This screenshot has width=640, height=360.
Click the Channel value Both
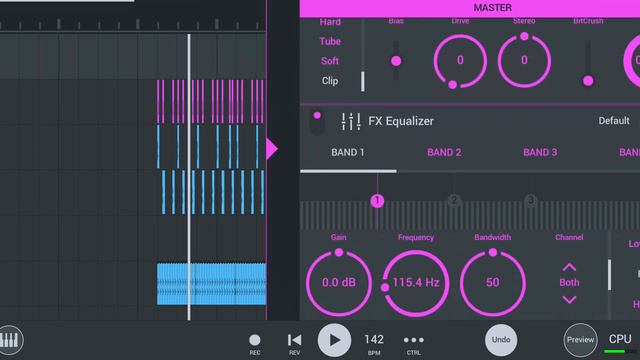pyautogui.click(x=569, y=282)
